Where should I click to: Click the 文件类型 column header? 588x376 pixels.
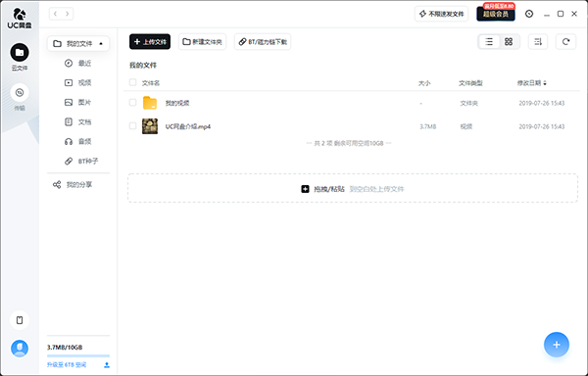(470, 83)
